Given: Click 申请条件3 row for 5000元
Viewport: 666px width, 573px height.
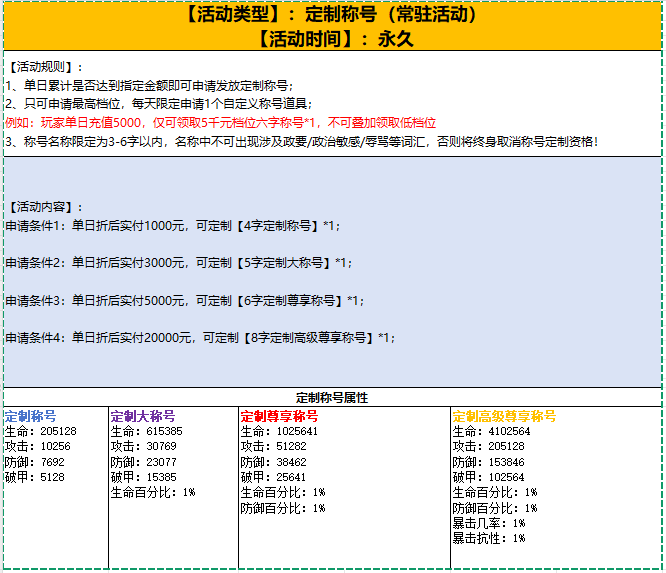Looking at the screenshot, I should tap(184, 300).
